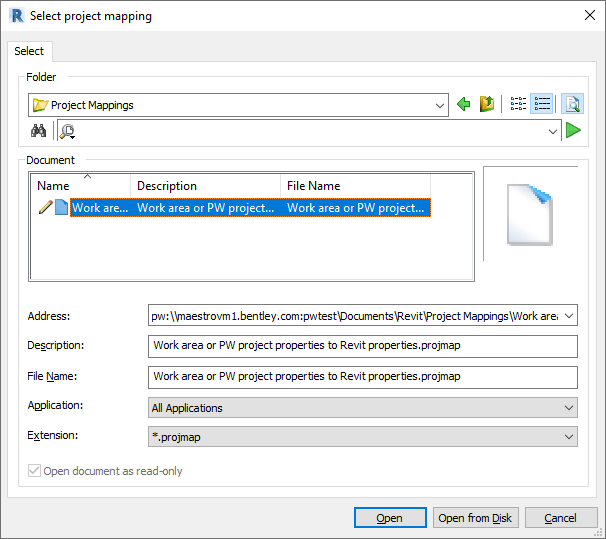
Task: Click the binoculars search icon
Action: (39, 131)
